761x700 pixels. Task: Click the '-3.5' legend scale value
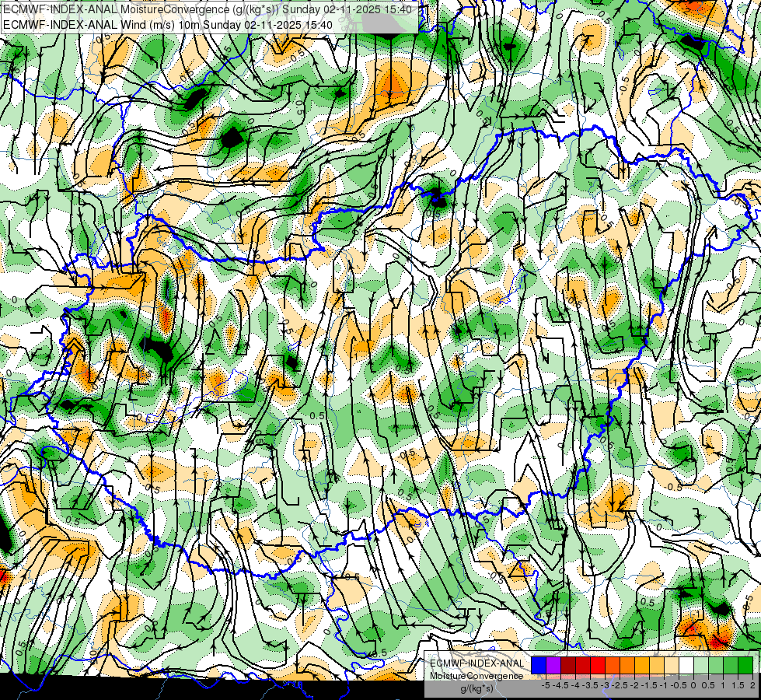[591, 685]
